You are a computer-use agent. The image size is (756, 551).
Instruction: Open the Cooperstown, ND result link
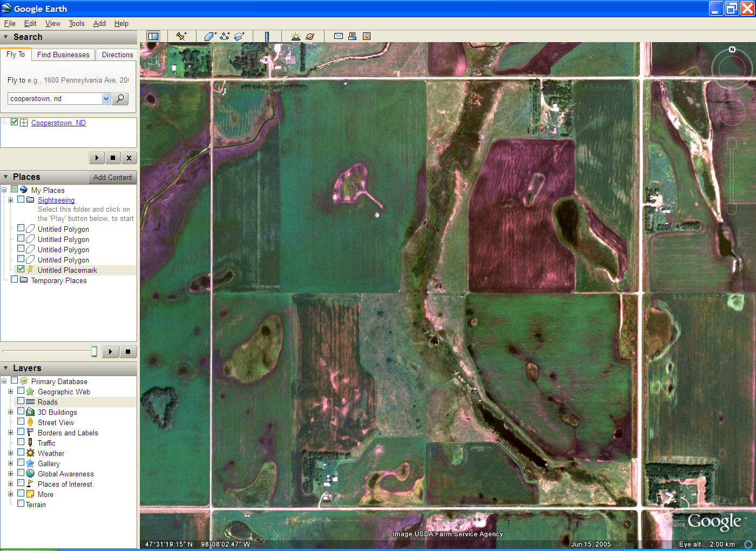58,123
